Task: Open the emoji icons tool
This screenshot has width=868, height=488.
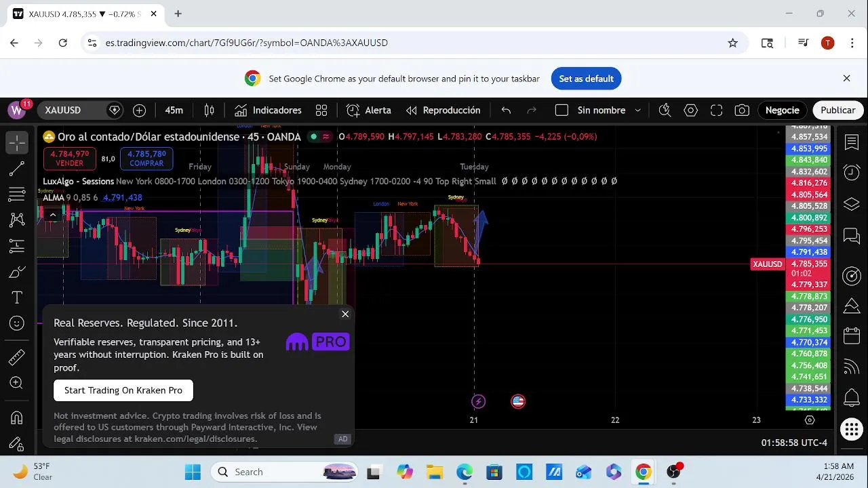Action: 17,323
